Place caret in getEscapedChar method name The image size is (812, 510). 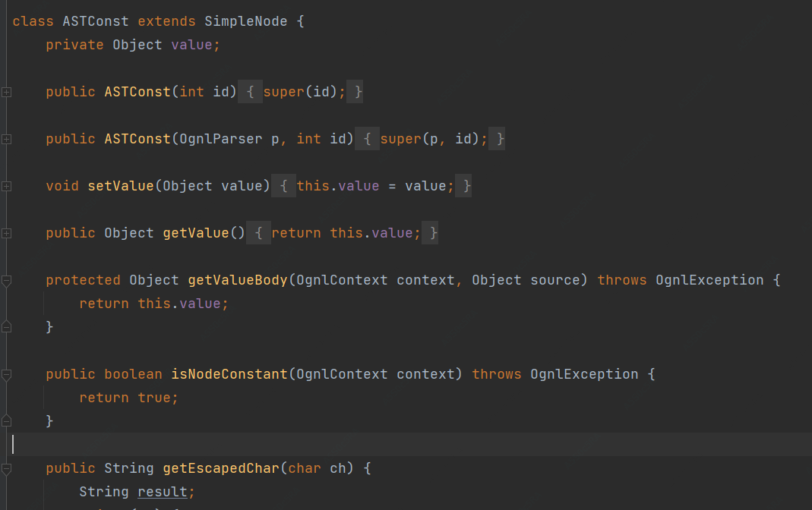tap(221, 468)
